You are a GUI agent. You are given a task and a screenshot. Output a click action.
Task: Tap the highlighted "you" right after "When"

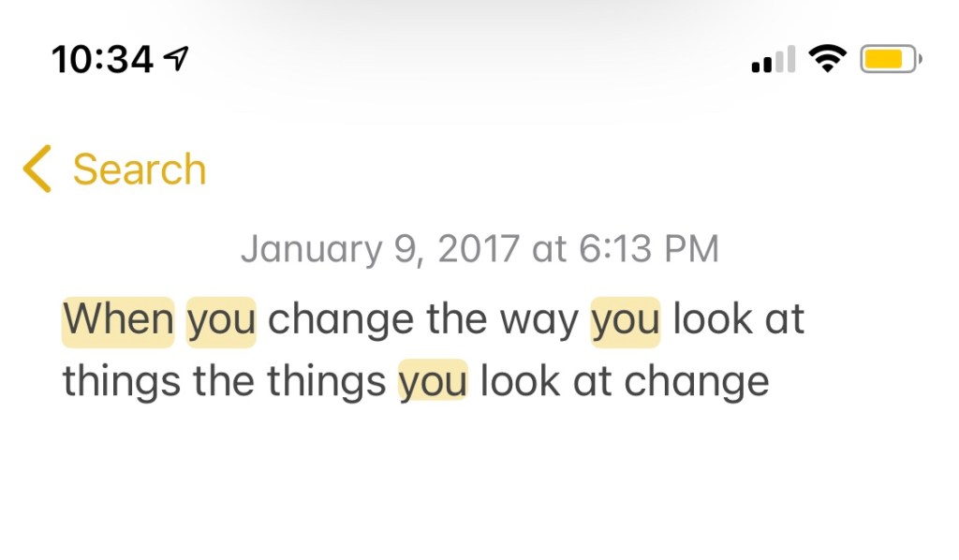coord(221,320)
